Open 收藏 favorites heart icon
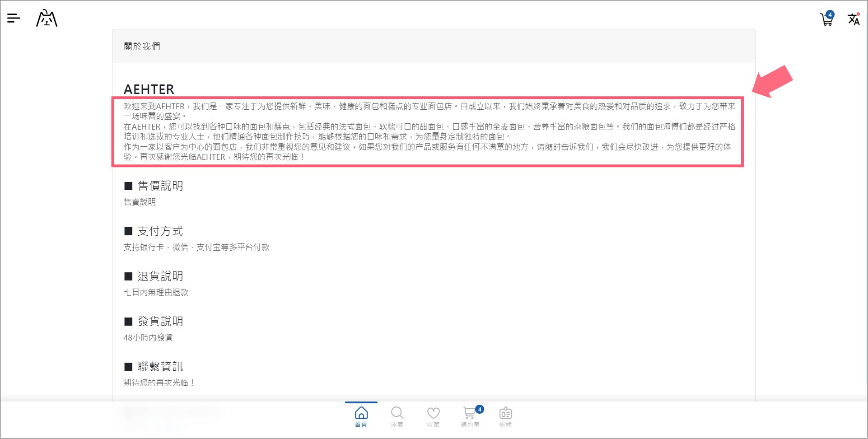The height and width of the screenshot is (439, 868). [433, 416]
